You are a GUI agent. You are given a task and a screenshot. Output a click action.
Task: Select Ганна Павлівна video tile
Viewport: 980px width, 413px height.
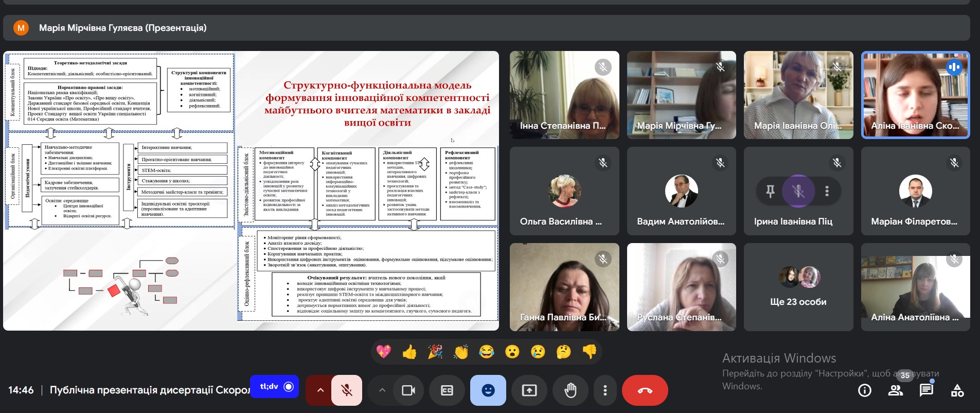pyautogui.click(x=564, y=287)
